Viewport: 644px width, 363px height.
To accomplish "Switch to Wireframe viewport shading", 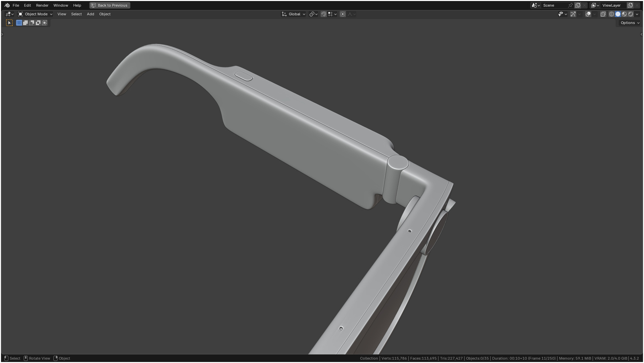I will (612, 14).
